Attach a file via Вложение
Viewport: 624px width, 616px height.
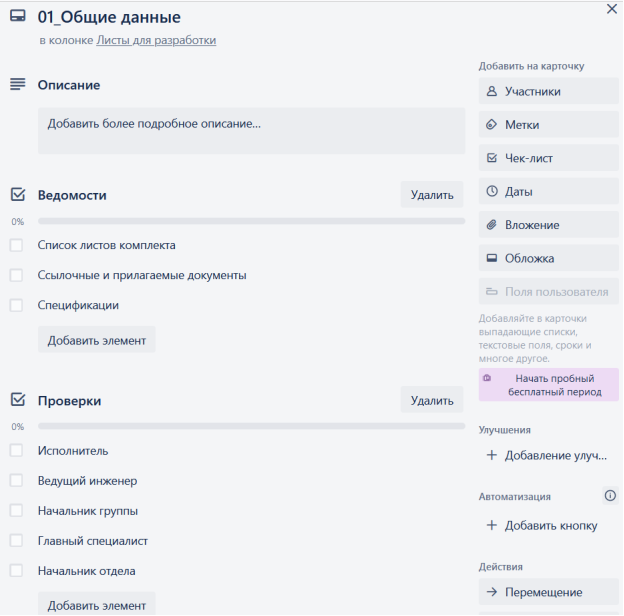click(548, 225)
